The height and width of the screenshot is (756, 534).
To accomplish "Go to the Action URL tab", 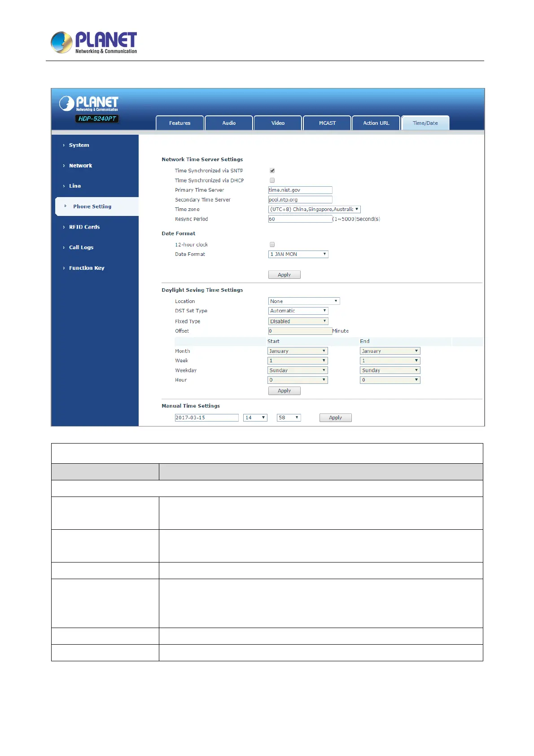I will tap(376, 123).
